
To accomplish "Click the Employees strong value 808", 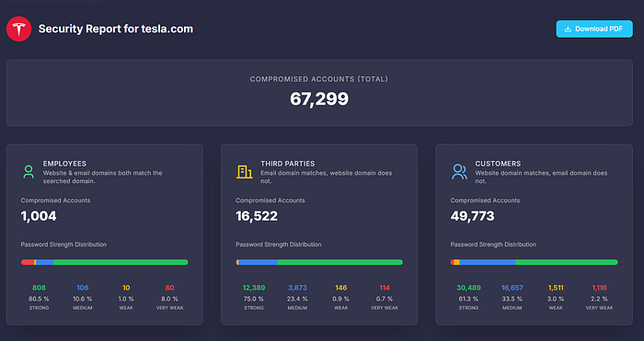I will pos(39,288).
